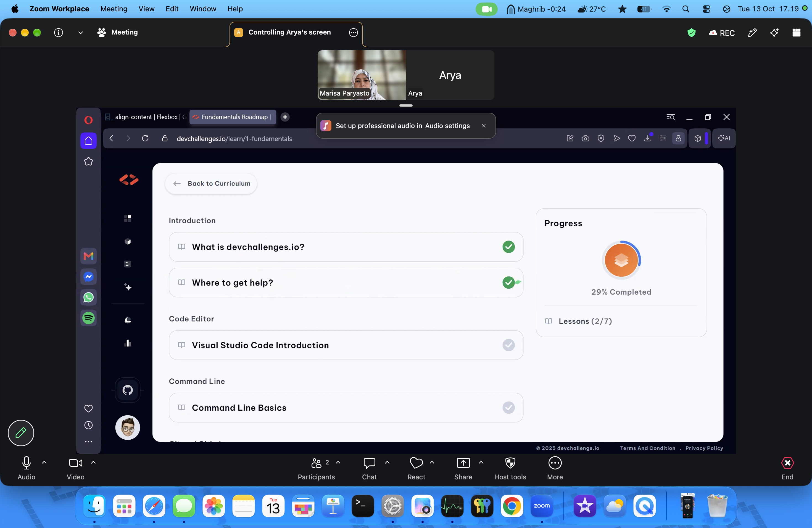Viewport: 812px width, 528px height.
Task: Expand Chat options caret
Action: tap(387, 463)
